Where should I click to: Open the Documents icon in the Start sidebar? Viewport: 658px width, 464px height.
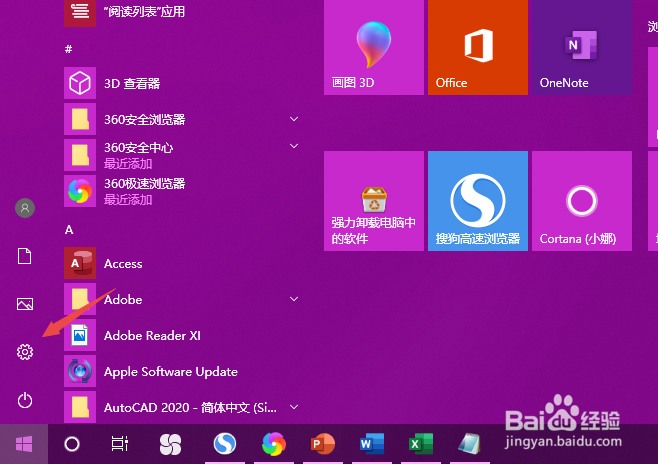click(24, 256)
